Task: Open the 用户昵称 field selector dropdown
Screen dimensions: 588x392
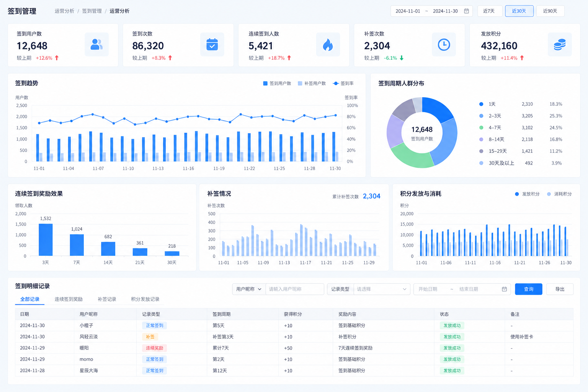Action: (x=249, y=289)
